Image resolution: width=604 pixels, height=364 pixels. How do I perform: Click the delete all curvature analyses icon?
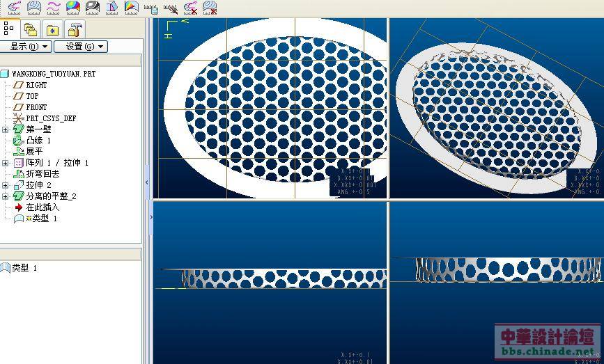click(190, 8)
